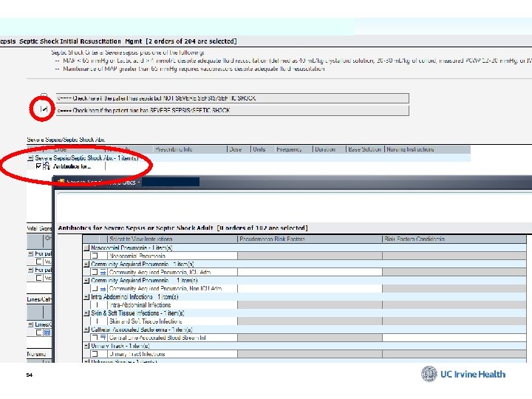The image size is (532, 399).
Task: Click blue arrow icon in Pneumonia, ICU Adm row
Action: pyautogui.click(x=103, y=273)
